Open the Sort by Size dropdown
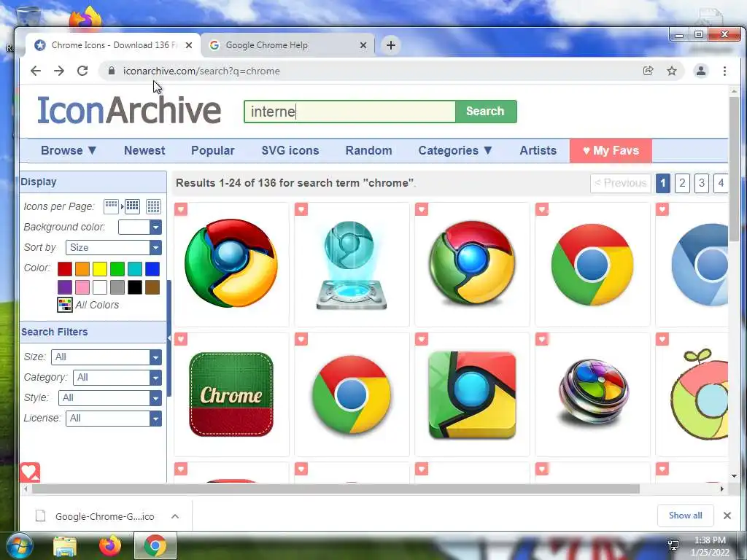The width and height of the screenshot is (747, 560). pyautogui.click(x=113, y=248)
